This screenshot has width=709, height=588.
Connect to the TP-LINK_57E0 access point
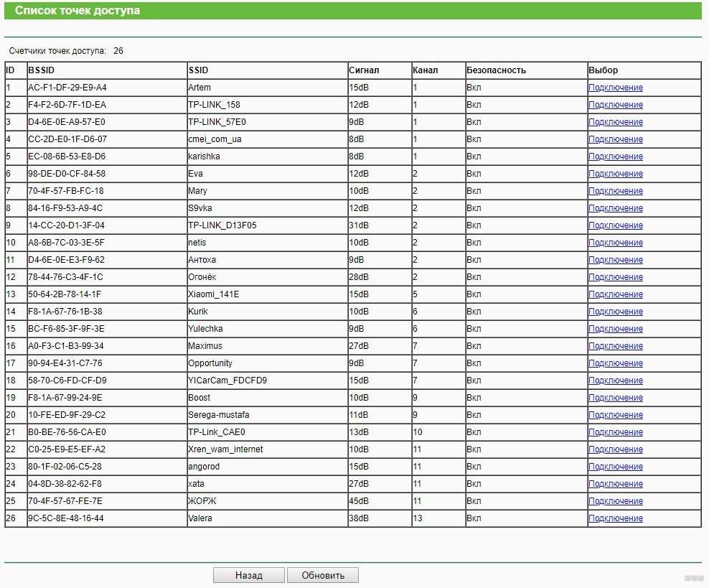pos(615,122)
